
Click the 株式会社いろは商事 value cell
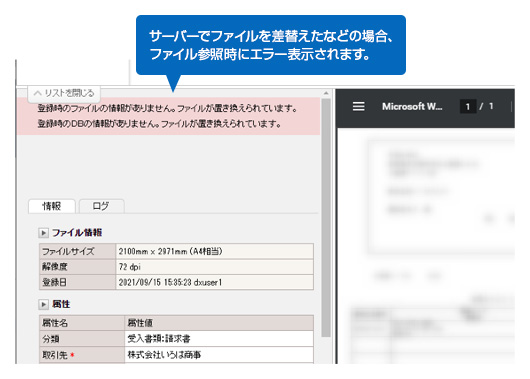tap(219, 355)
